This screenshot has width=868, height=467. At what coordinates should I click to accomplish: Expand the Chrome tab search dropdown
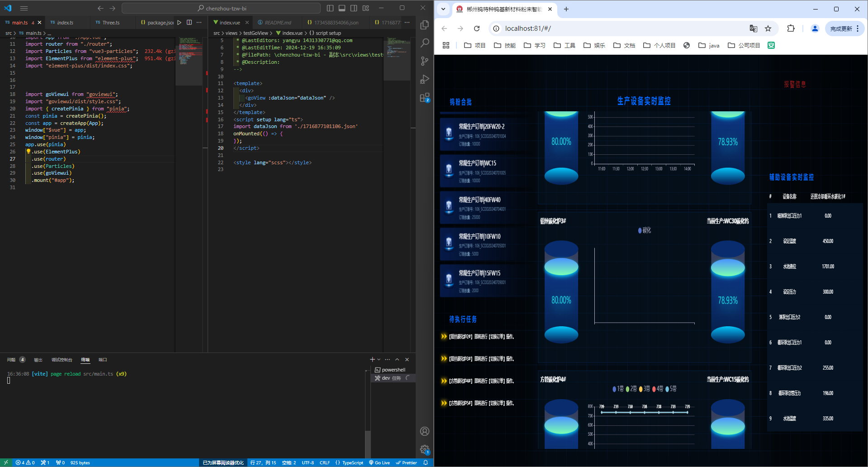point(443,9)
